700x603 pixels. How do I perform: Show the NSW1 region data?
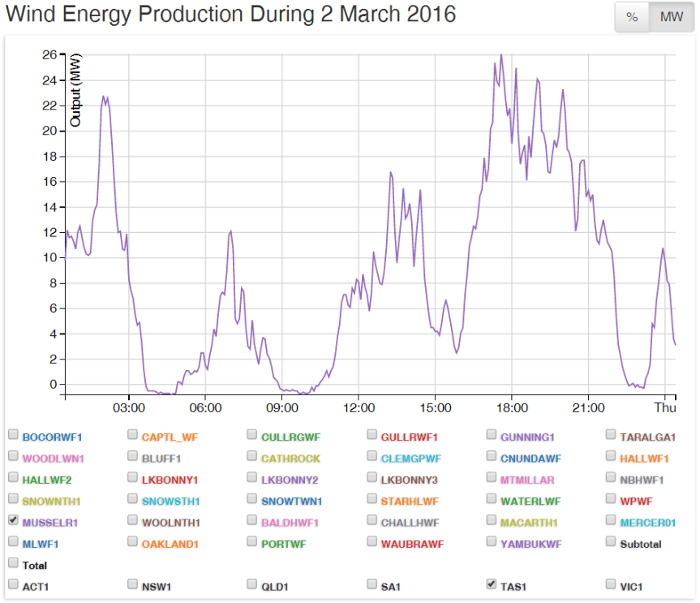[x=133, y=584]
